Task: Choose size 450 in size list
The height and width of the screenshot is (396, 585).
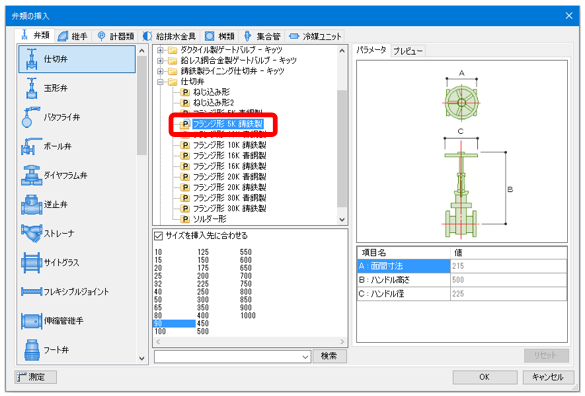Action: pyautogui.click(x=203, y=323)
